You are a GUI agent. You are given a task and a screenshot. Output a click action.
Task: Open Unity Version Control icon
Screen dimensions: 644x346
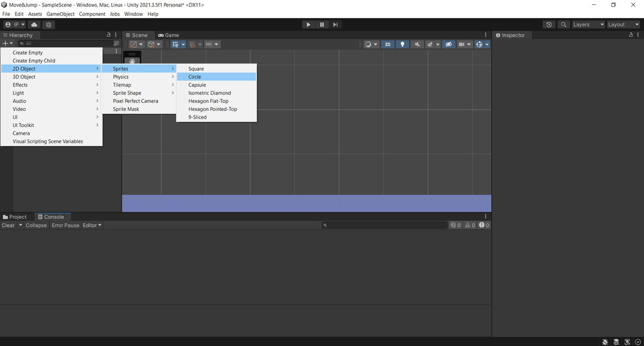pyautogui.click(x=49, y=25)
